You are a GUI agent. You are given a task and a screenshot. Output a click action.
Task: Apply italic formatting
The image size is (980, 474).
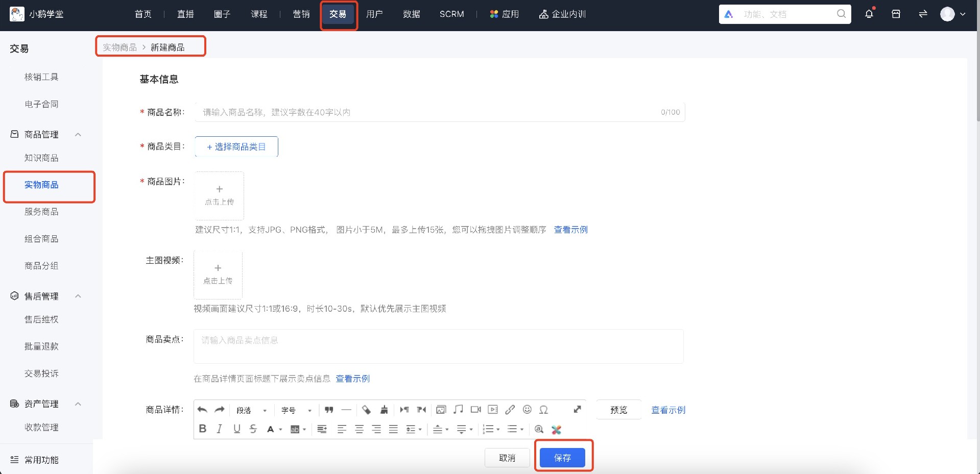(220, 429)
